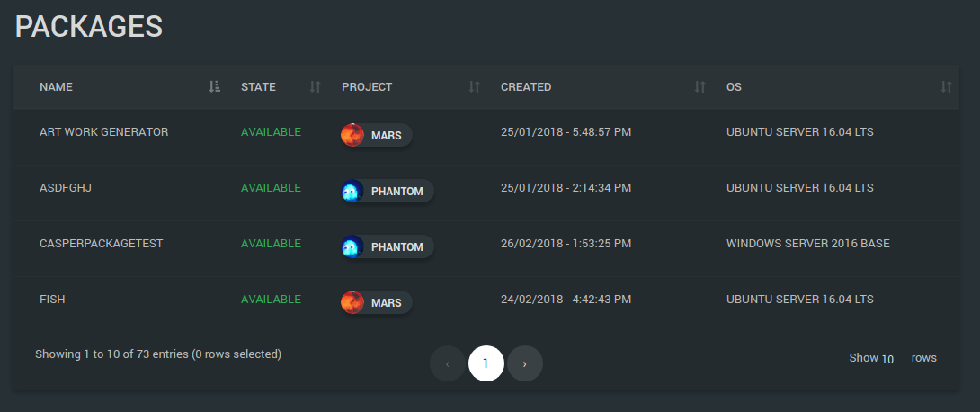This screenshot has height=412, width=980.
Task: Click created date 26/02/2018 - 1:53:25 PM
Action: [566, 243]
